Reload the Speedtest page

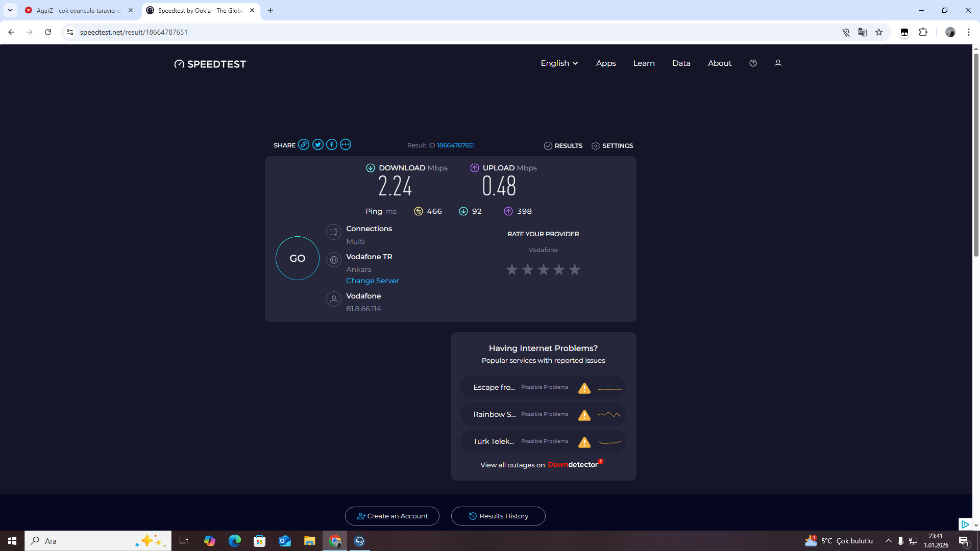click(x=48, y=32)
